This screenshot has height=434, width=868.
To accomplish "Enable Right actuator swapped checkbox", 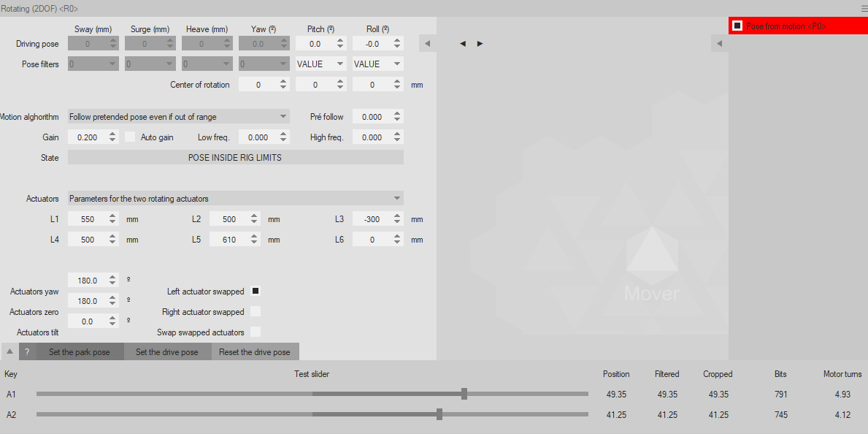I will pyautogui.click(x=256, y=311).
